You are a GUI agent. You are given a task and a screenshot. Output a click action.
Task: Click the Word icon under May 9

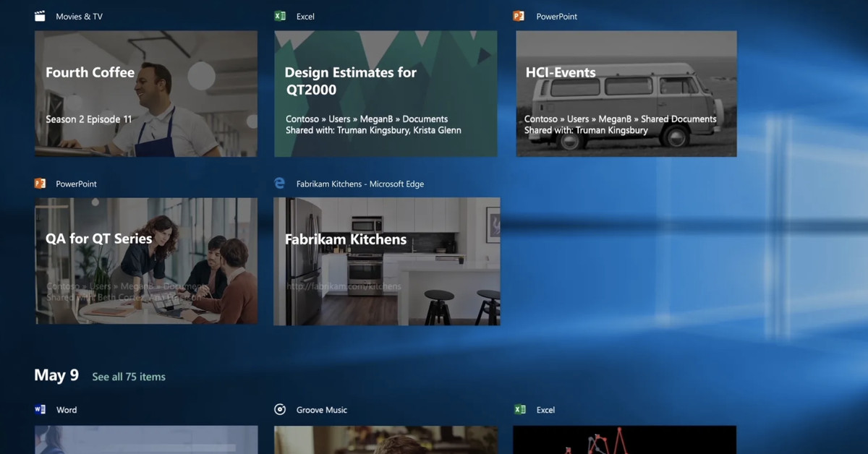pyautogui.click(x=40, y=409)
